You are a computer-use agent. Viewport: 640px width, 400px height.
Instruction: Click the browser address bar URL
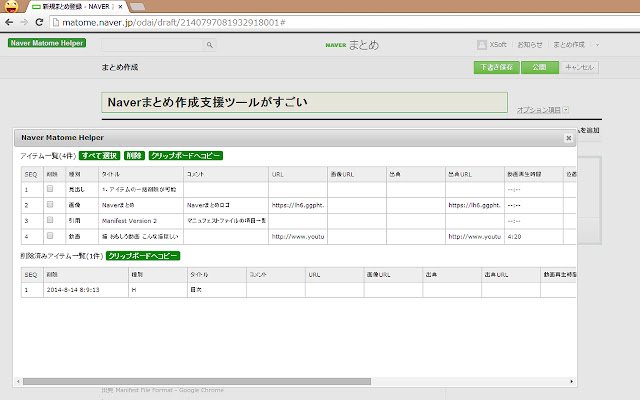pyautogui.click(x=173, y=22)
